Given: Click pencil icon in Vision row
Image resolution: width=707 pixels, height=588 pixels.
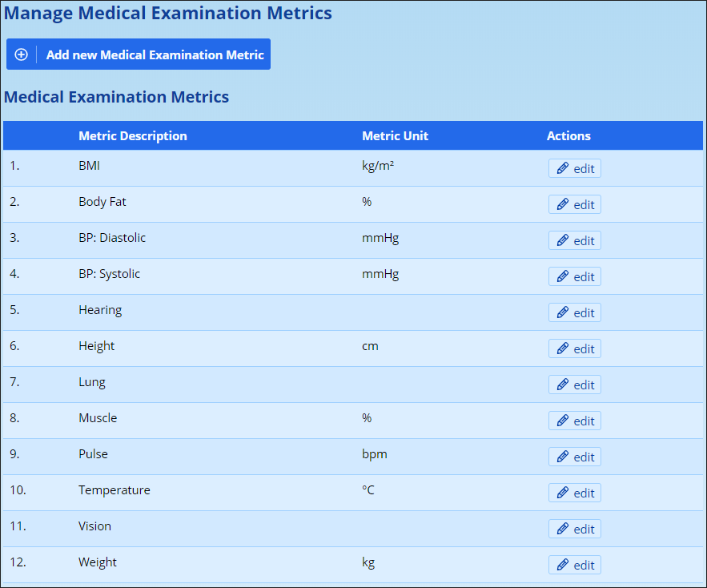Looking at the screenshot, I should point(562,529).
